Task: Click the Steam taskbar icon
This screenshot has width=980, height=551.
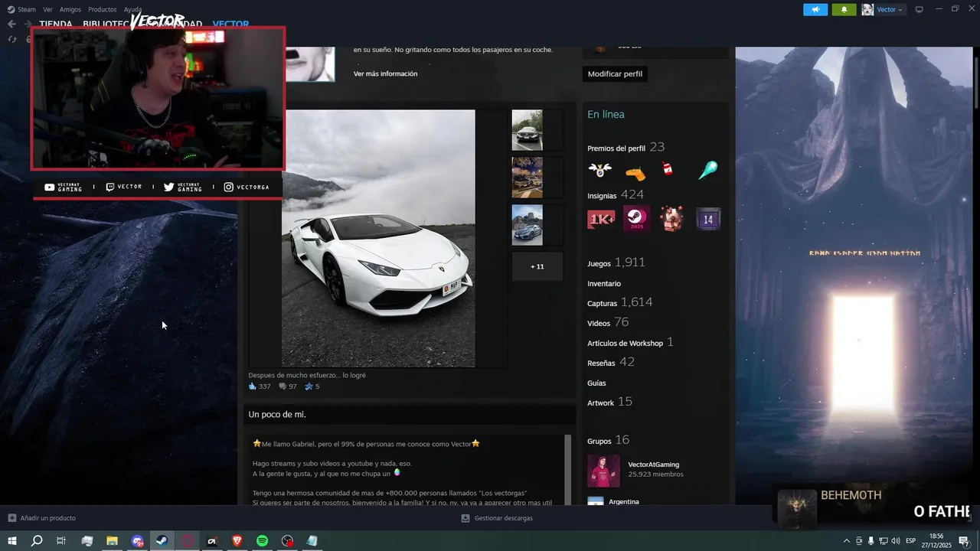Action: point(162,541)
